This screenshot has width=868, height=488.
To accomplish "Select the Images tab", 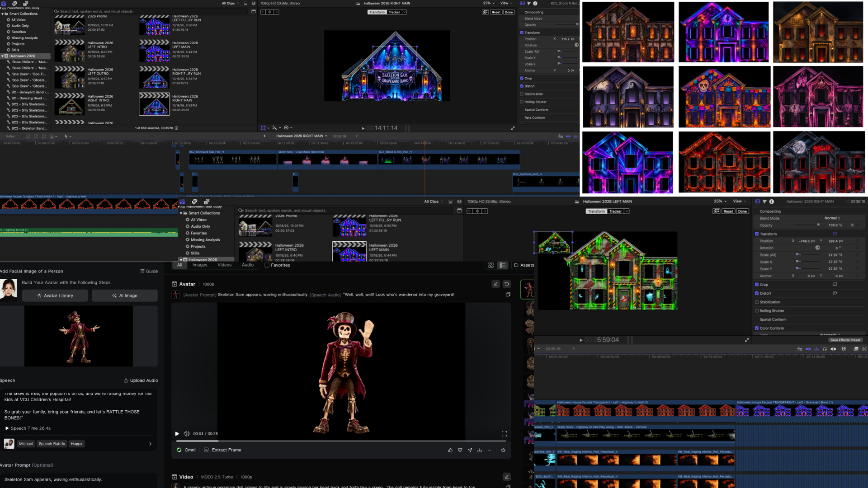I will [200, 265].
